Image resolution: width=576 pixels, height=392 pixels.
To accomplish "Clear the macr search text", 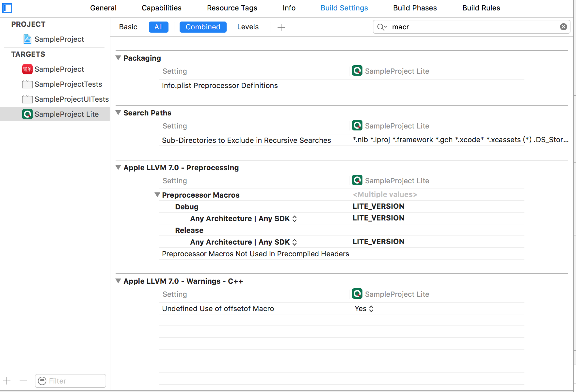I will tap(564, 27).
